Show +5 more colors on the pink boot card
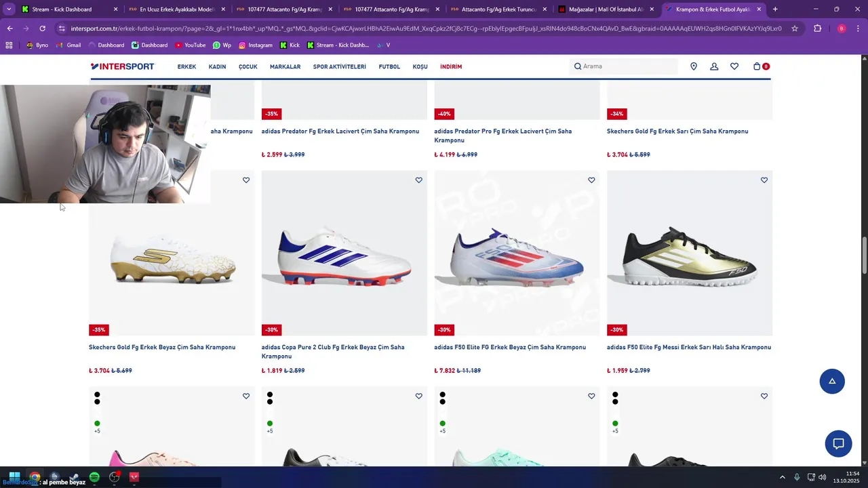The image size is (868, 488). (97, 431)
